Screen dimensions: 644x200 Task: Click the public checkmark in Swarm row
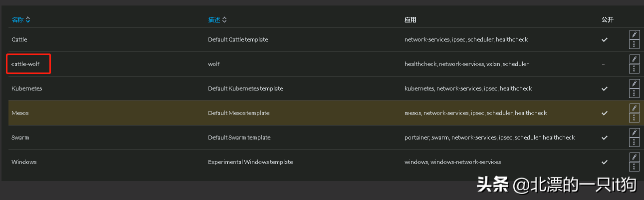[605, 137]
